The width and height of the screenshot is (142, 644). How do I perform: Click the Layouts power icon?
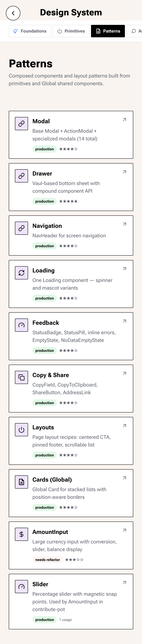coord(21,430)
